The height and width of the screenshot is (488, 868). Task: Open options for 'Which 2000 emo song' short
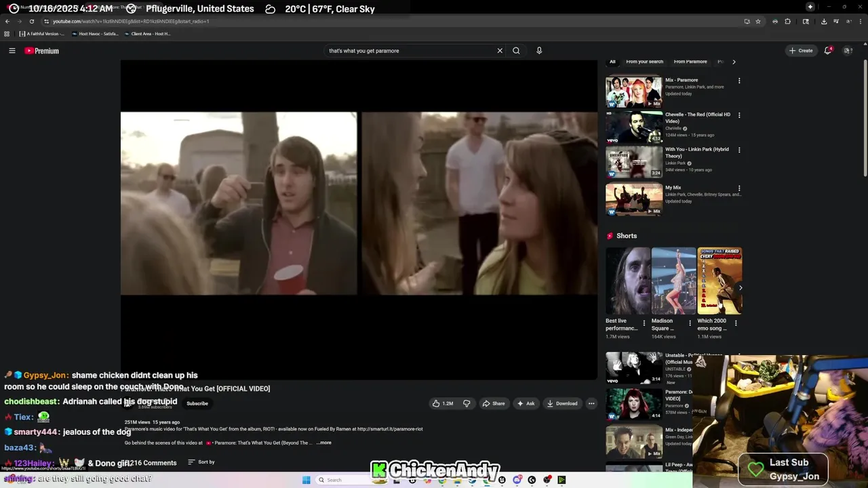(x=736, y=323)
